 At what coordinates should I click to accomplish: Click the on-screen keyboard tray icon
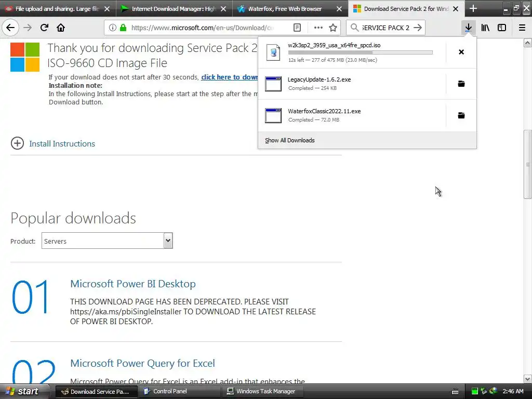455,392
